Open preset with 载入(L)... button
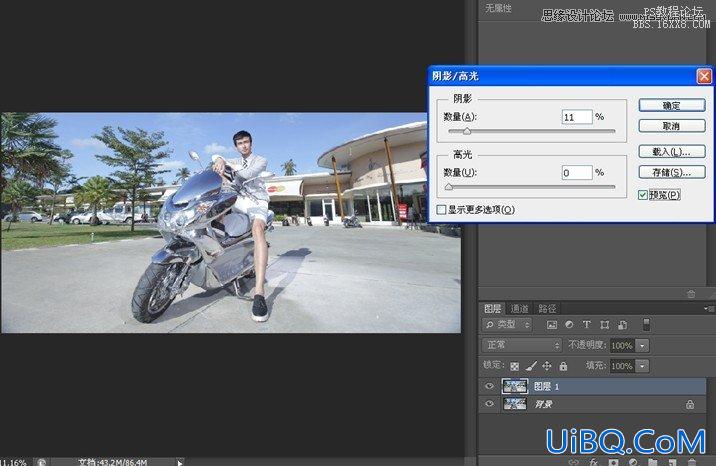The image size is (716, 466). coord(672,152)
